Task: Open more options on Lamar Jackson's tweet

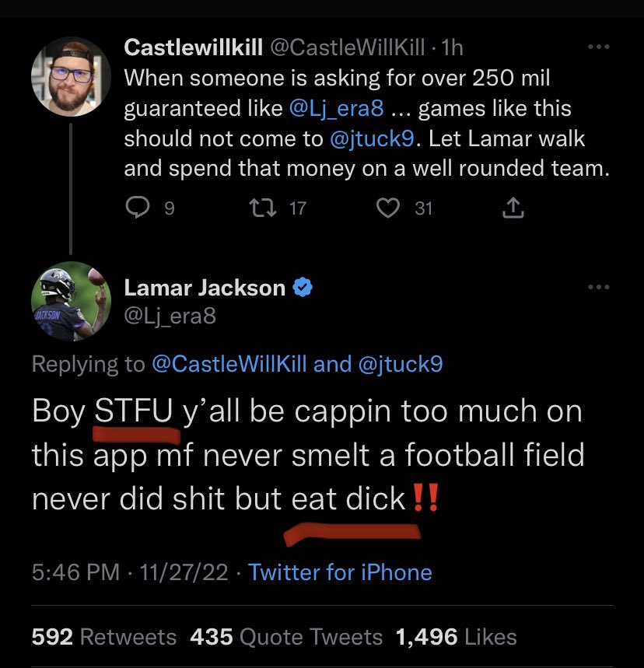Action: coord(598,287)
